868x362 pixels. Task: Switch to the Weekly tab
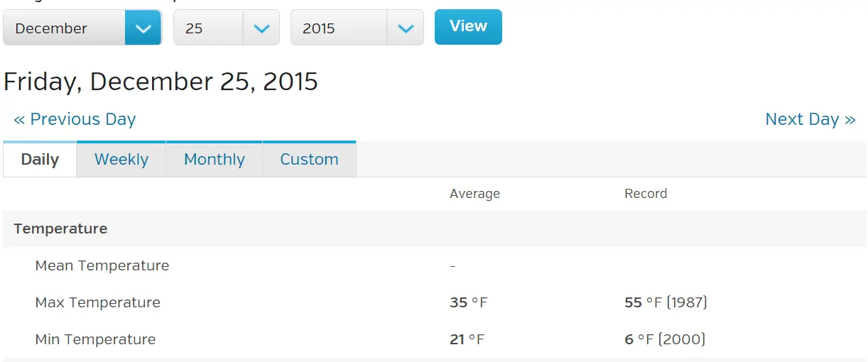pyautogui.click(x=121, y=160)
